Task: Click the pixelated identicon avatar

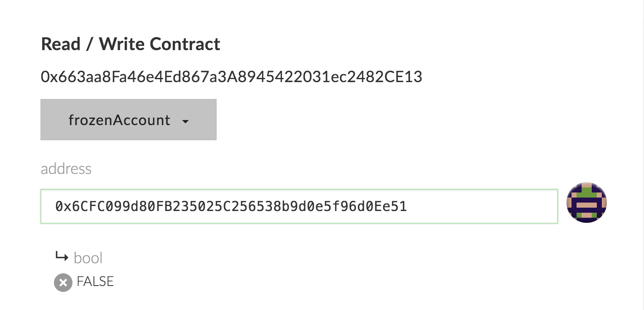Action: (x=586, y=203)
